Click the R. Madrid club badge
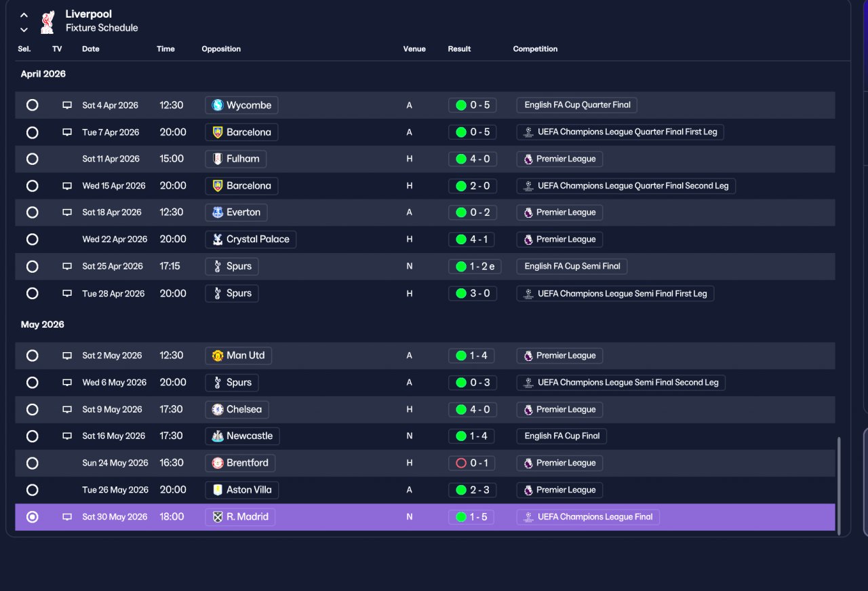The width and height of the screenshot is (868, 591). coord(218,517)
